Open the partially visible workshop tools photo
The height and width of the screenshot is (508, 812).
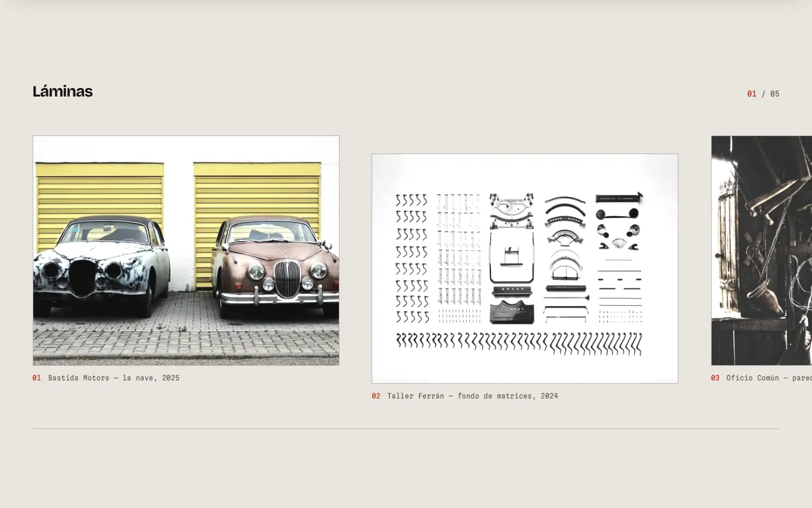tap(761, 251)
